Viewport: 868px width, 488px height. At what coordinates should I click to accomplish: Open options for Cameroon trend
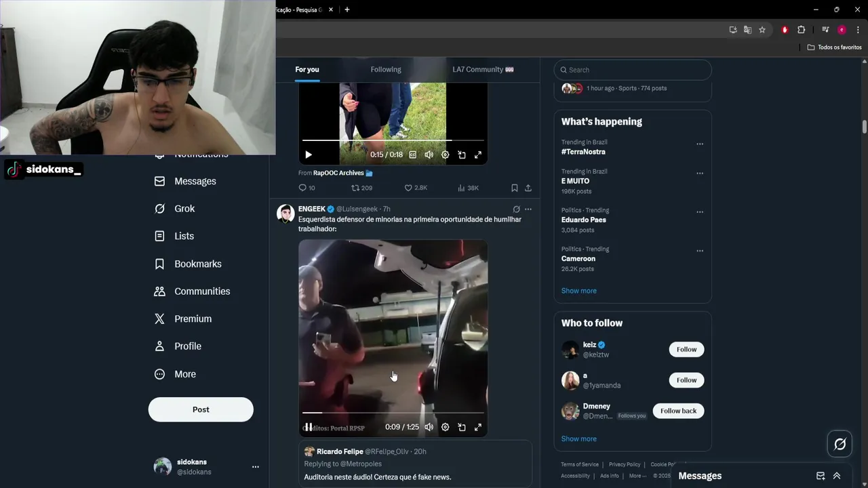700,251
